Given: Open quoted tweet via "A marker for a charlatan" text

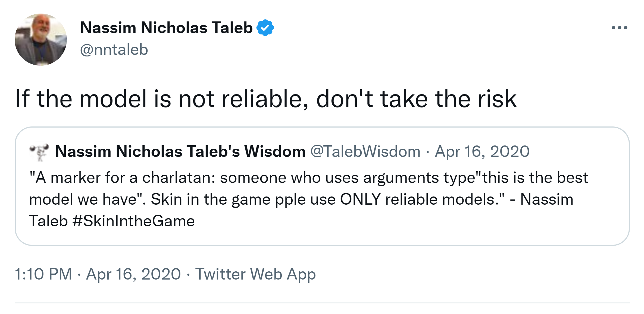Looking at the screenshot, I should [x=122, y=178].
